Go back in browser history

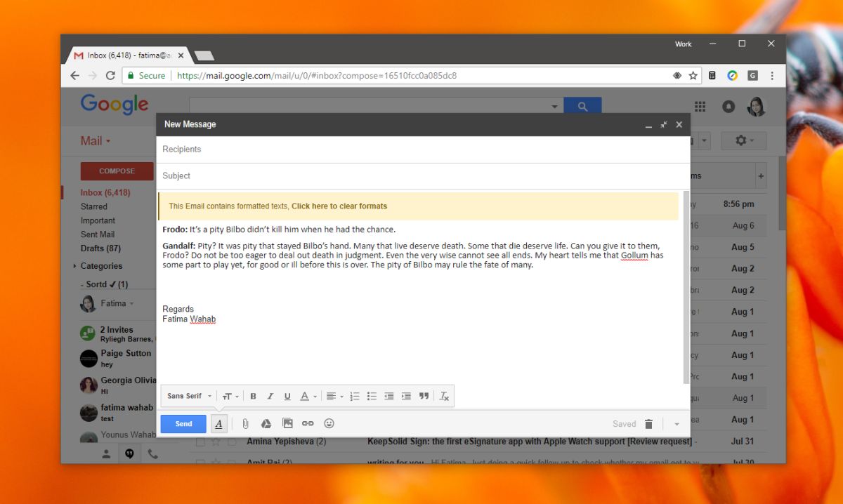click(74, 75)
